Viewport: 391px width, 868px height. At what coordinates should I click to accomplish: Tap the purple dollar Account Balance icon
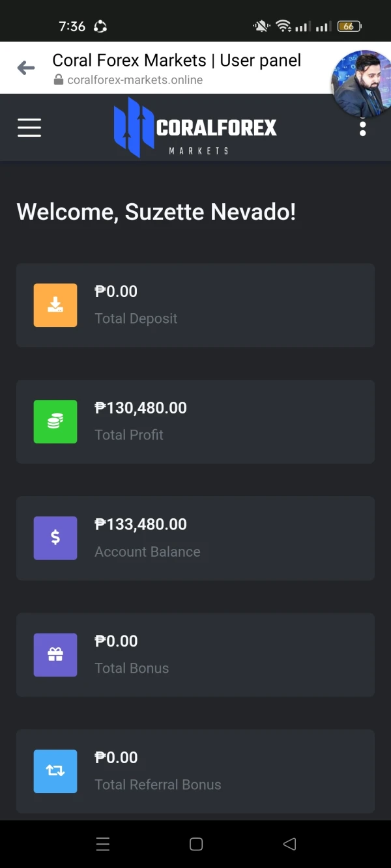point(55,538)
